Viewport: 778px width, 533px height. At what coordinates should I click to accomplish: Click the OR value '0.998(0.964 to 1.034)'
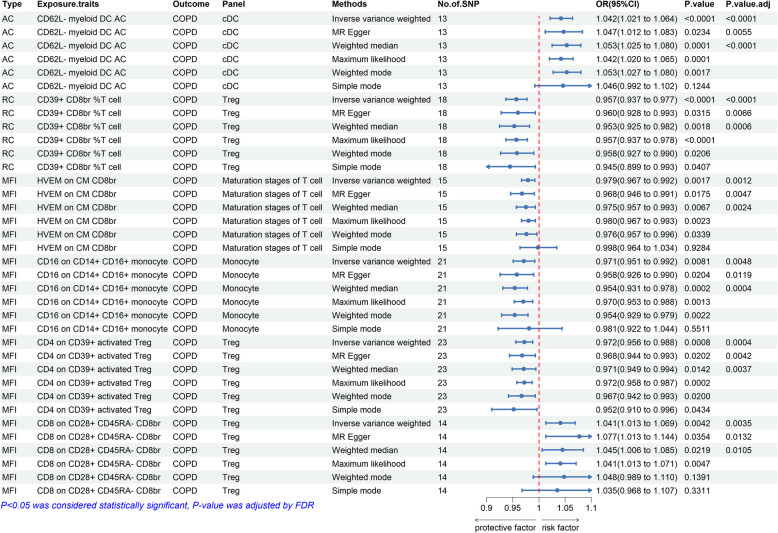(637, 248)
